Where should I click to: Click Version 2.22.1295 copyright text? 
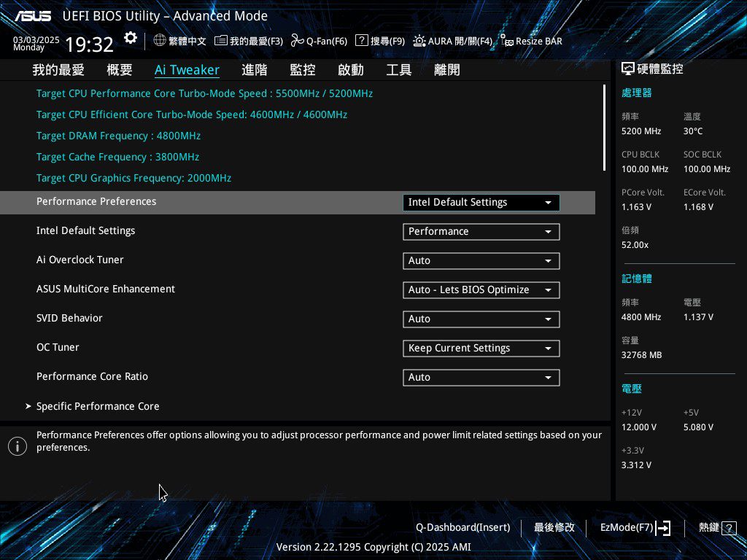point(373,547)
